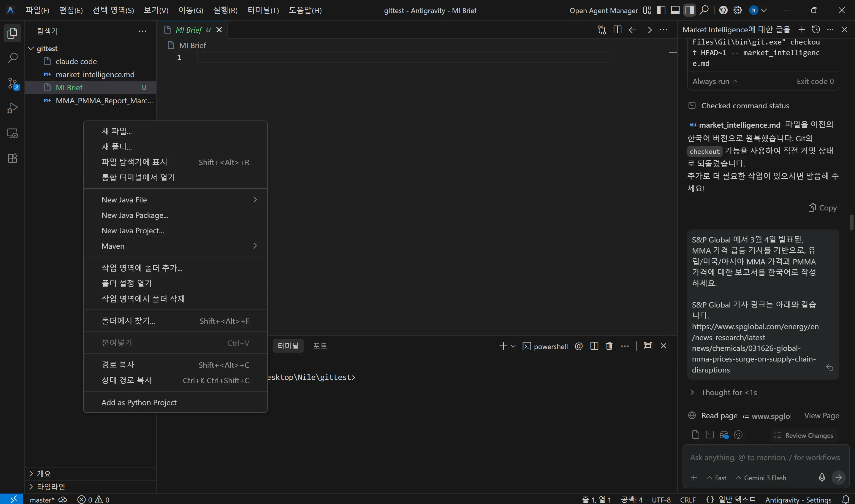The height and width of the screenshot is (504, 855).
Task: Open the 터미널(T) menu in the menu bar
Action: (263, 10)
